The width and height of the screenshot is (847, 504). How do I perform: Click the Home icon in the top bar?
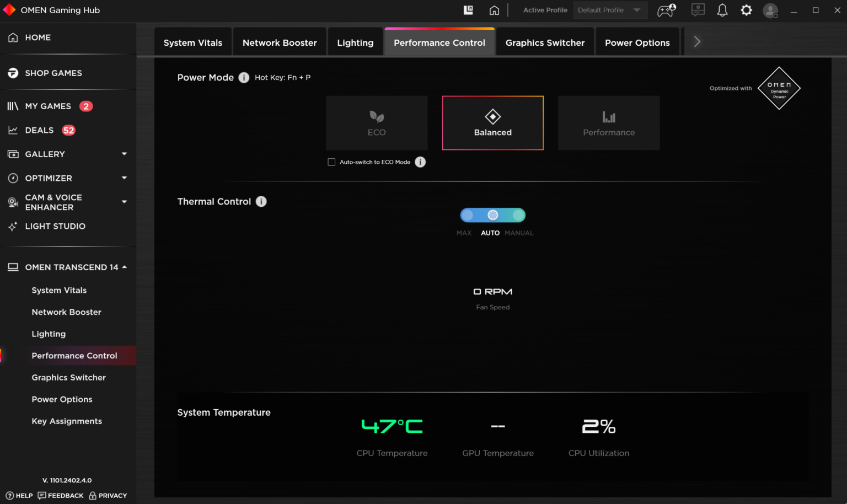pos(494,9)
